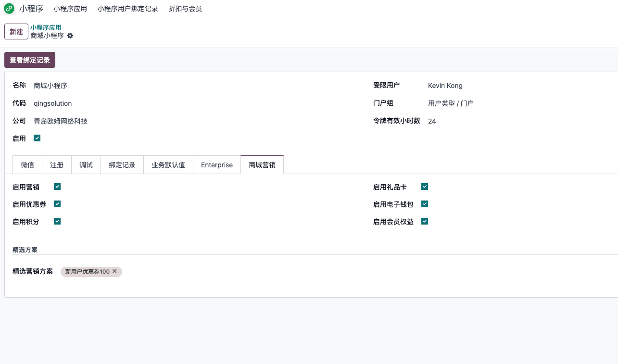The image size is (618, 364).
Task: Disable the 启用积分 checkbox
Action: pyautogui.click(x=57, y=221)
